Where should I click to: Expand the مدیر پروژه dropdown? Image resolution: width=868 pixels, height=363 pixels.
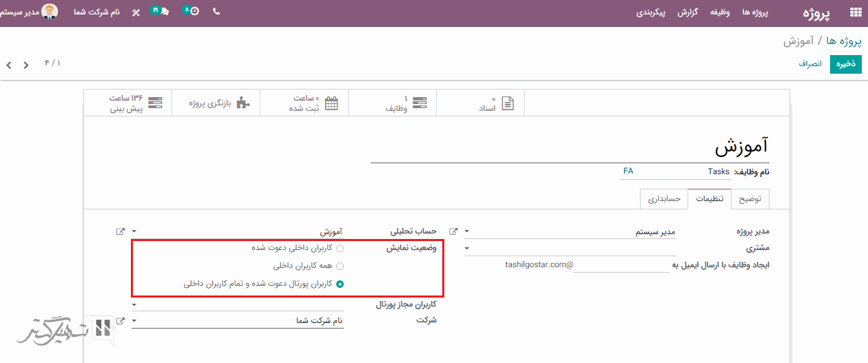click(x=467, y=232)
